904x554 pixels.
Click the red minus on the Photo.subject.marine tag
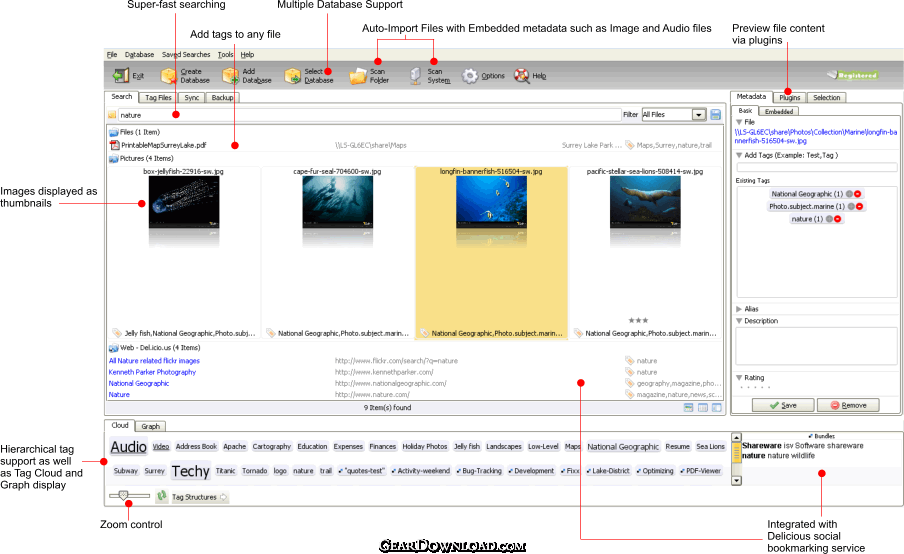coord(859,206)
